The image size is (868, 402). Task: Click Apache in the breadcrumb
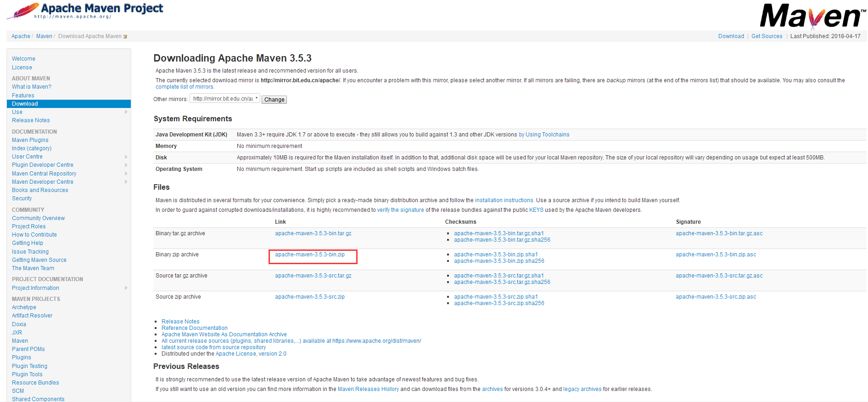point(21,36)
